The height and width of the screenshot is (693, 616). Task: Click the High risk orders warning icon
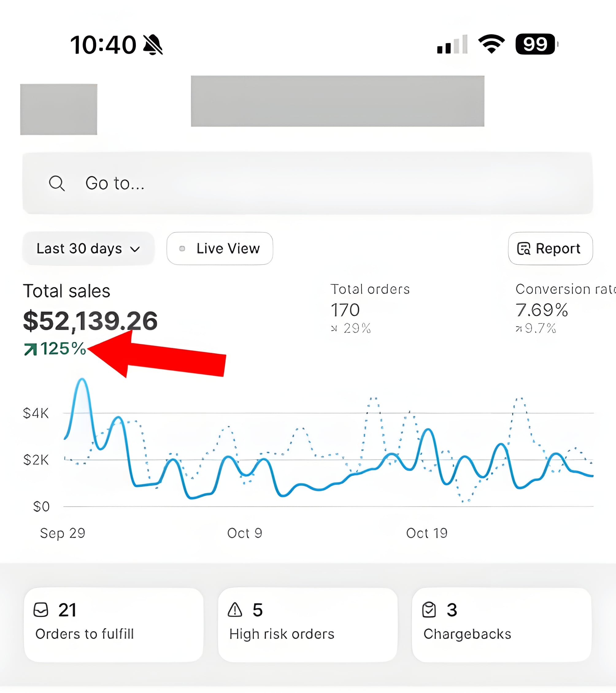click(x=235, y=610)
